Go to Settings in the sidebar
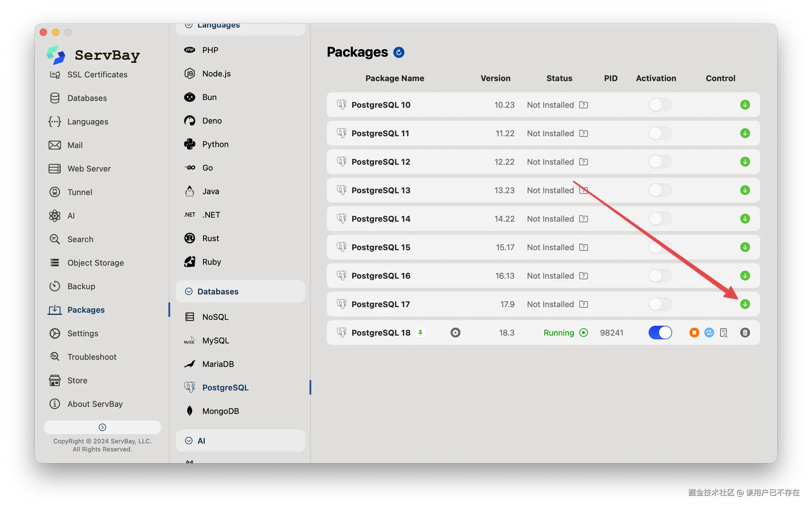The width and height of the screenshot is (812, 509). pyautogui.click(x=82, y=333)
